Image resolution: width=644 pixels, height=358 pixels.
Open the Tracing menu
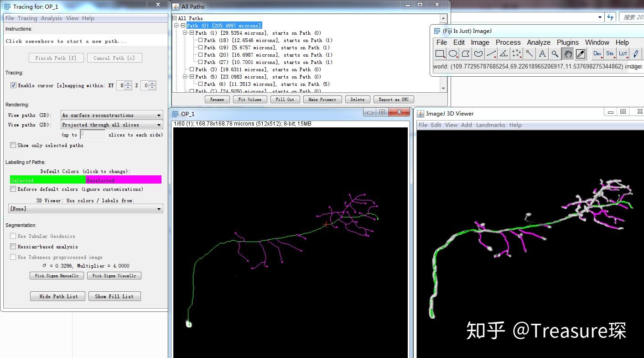(x=28, y=18)
